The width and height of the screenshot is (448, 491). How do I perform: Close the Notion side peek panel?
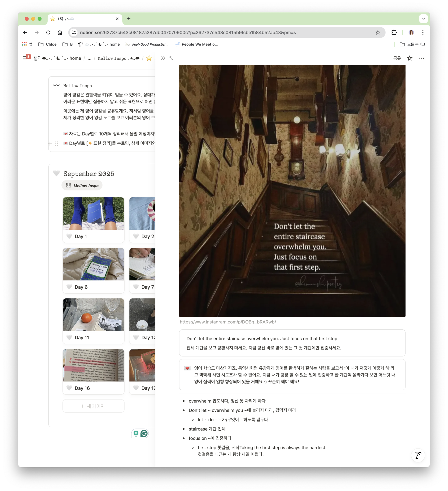(163, 58)
